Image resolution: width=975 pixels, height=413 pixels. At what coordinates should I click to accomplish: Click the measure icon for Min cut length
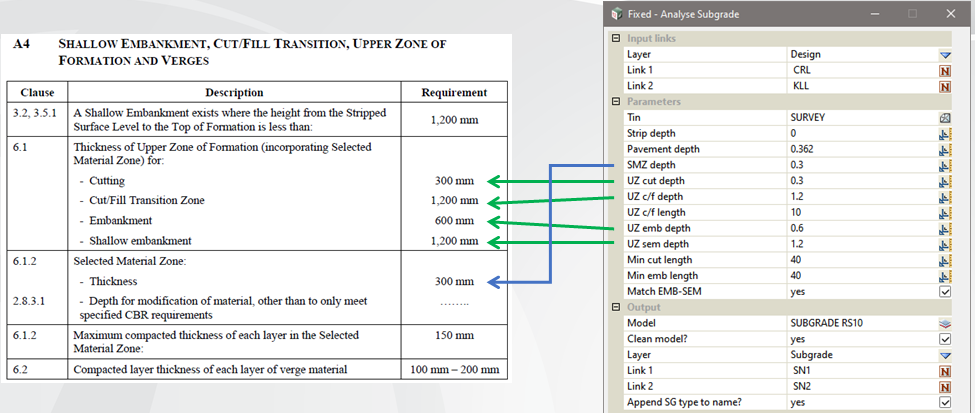coord(944,260)
